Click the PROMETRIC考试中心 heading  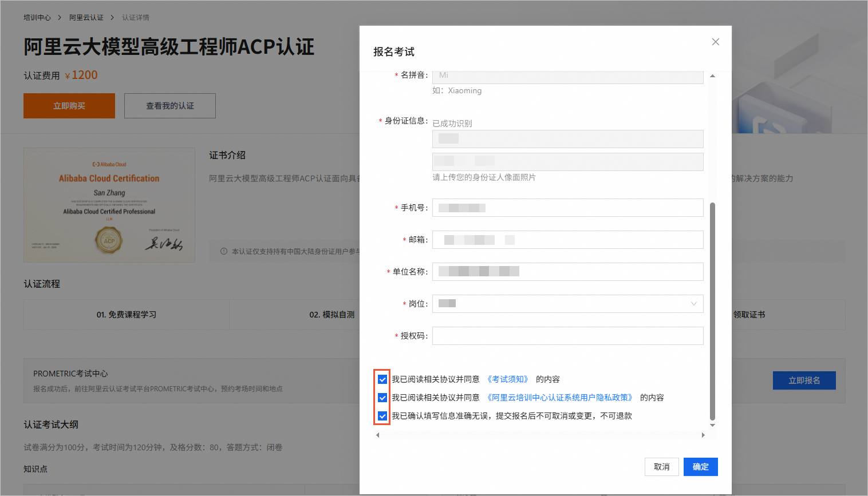pyautogui.click(x=70, y=374)
